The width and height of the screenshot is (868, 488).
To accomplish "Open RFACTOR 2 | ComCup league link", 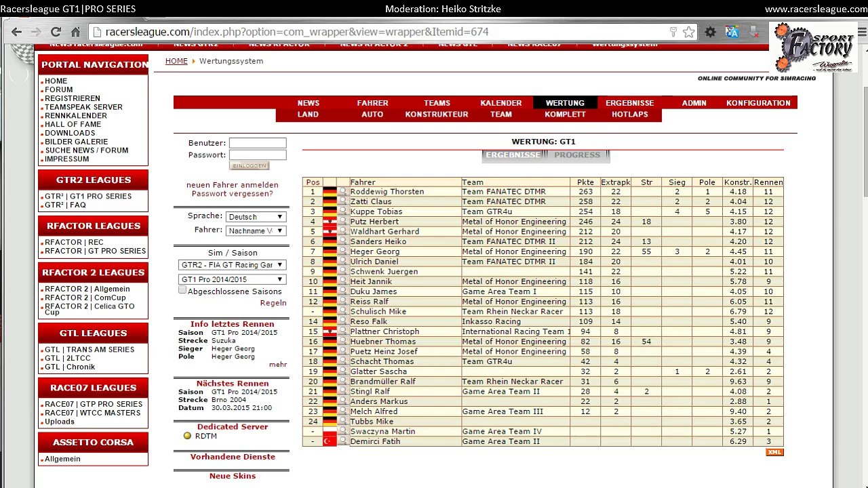I will (x=85, y=298).
